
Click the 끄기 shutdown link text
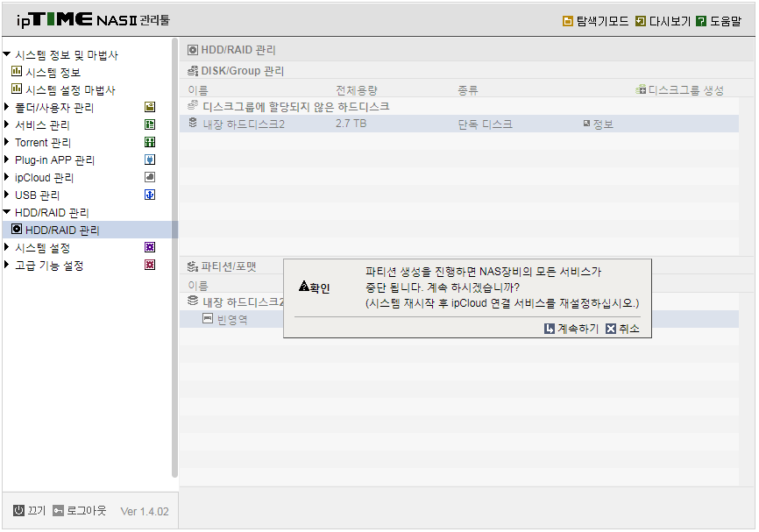click(37, 511)
